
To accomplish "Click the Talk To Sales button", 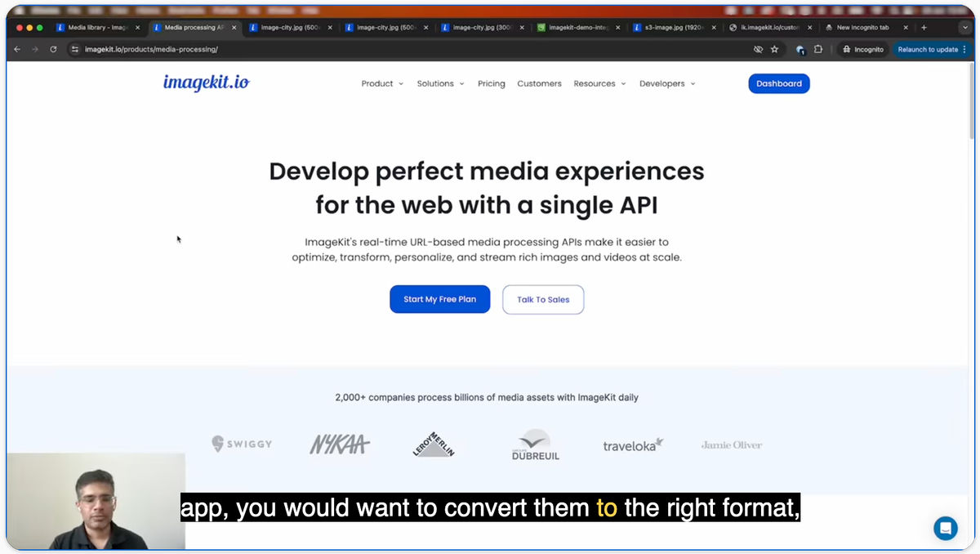I will coord(543,299).
